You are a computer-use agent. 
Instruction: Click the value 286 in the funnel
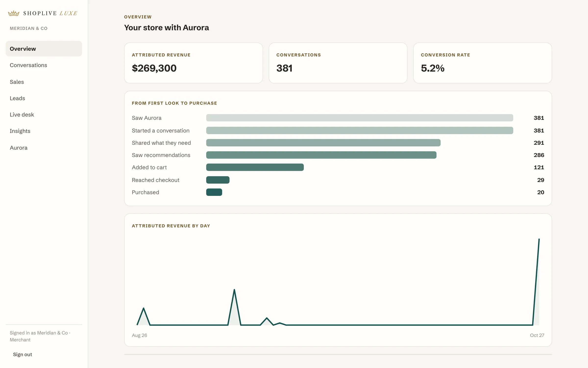click(539, 155)
